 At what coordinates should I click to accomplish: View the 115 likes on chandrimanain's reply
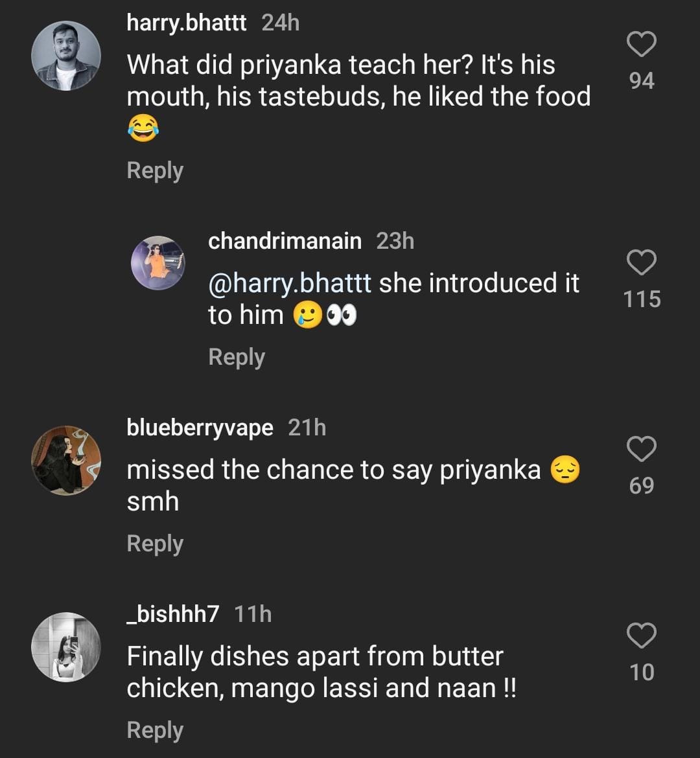[642, 299]
